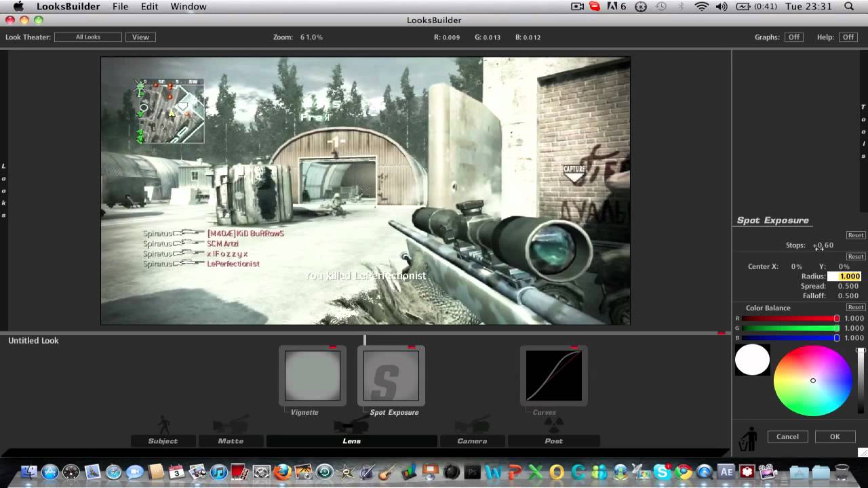Switch to the Camera tool chain tab

pyautogui.click(x=472, y=441)
